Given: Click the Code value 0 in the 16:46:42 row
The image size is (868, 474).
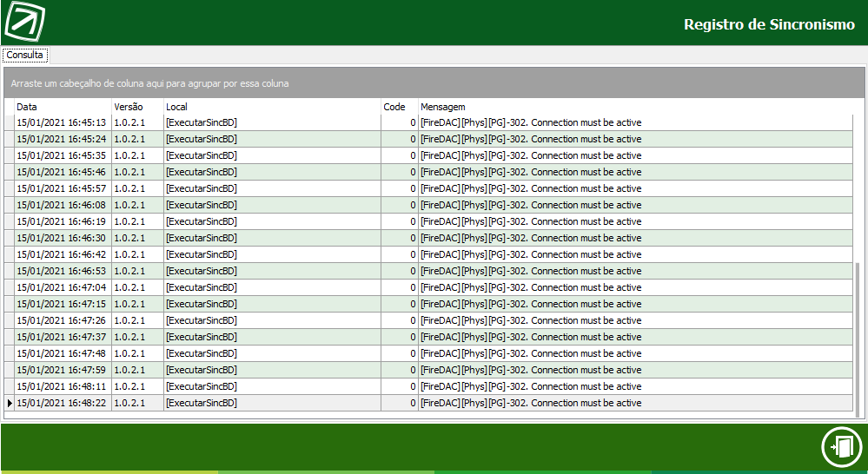Looking at the screenshot, I should 400,254.
